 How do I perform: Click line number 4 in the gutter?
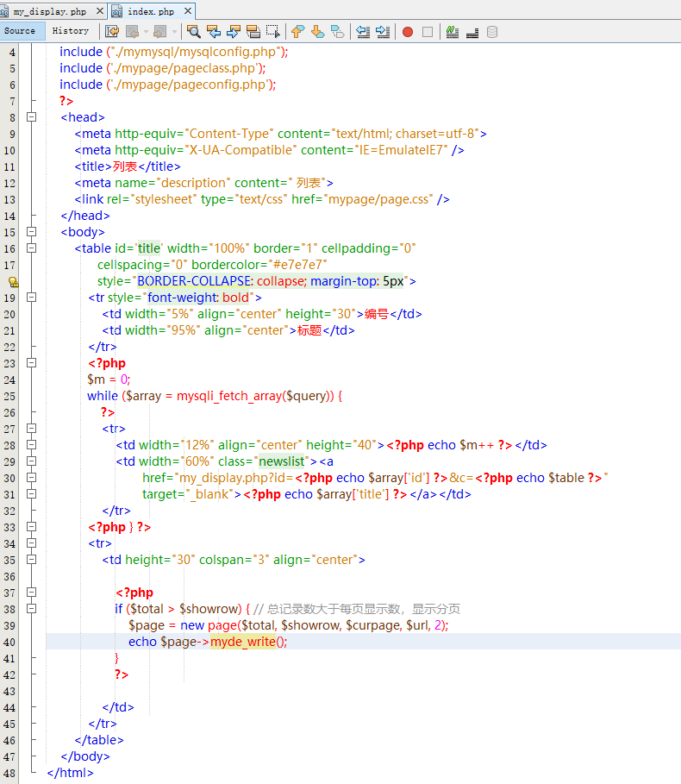click(x=12, y=53)
